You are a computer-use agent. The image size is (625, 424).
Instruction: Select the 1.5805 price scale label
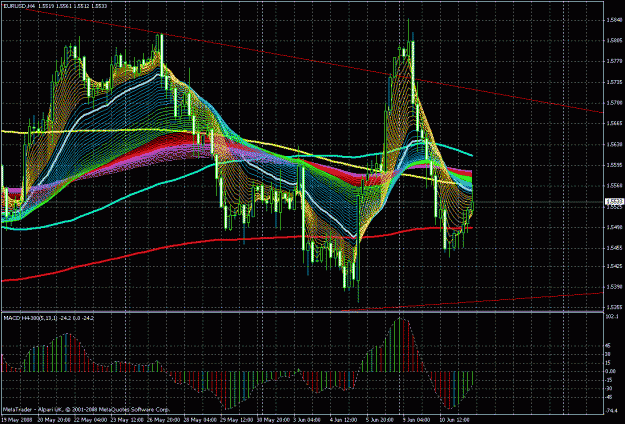[613, 41]
